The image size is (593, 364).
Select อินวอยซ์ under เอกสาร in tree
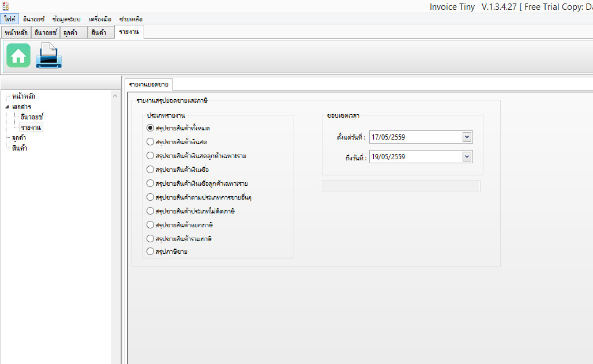tap(32, 117)
